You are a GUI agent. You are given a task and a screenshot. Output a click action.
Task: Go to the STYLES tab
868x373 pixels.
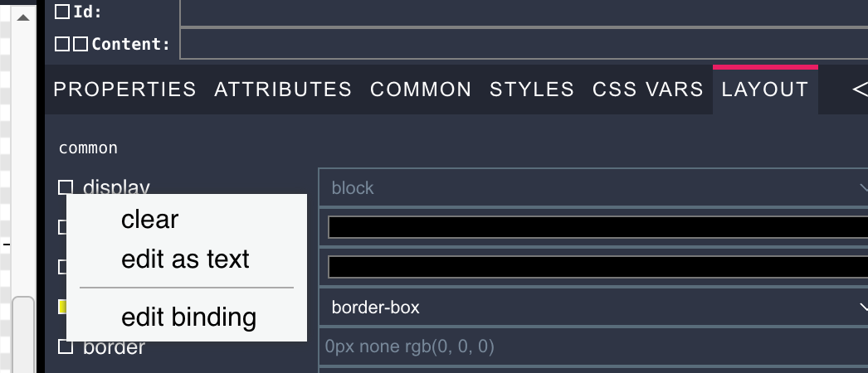(531, 90)
